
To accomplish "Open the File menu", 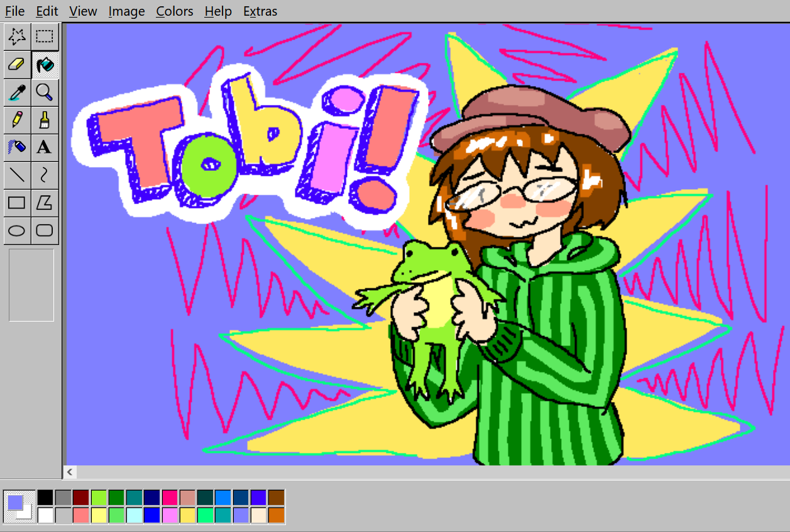I will coord(15,11).
